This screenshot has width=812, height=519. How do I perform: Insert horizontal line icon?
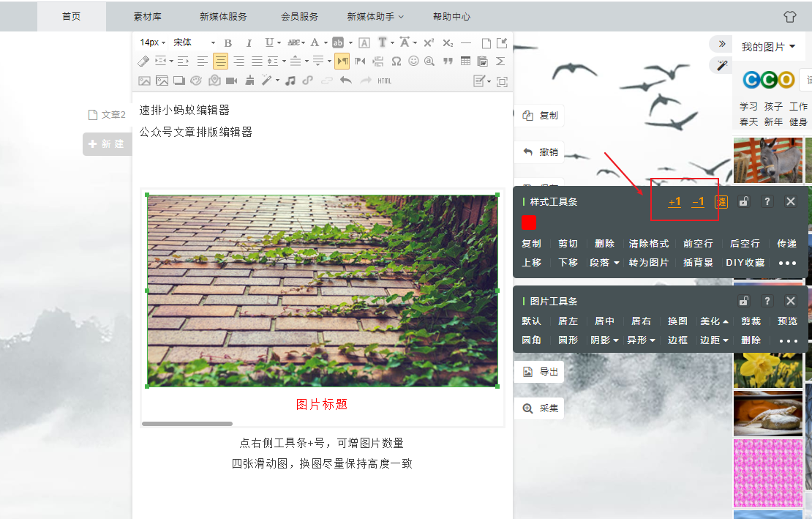(x=466, y=43)
